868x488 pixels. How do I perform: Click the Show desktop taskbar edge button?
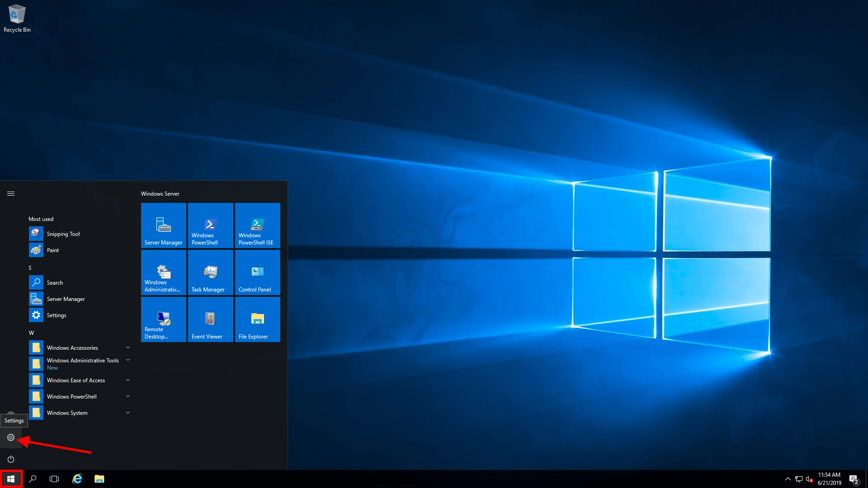866,479
